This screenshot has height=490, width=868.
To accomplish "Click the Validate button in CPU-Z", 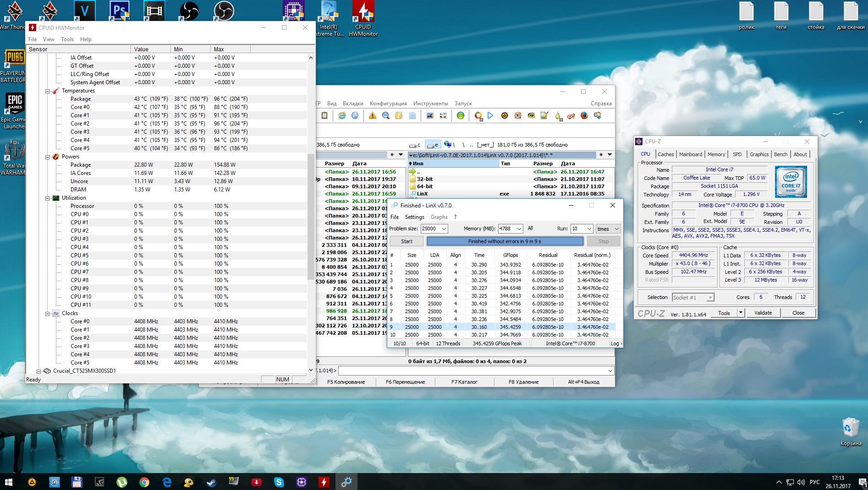I will click(x=763, y=313).
